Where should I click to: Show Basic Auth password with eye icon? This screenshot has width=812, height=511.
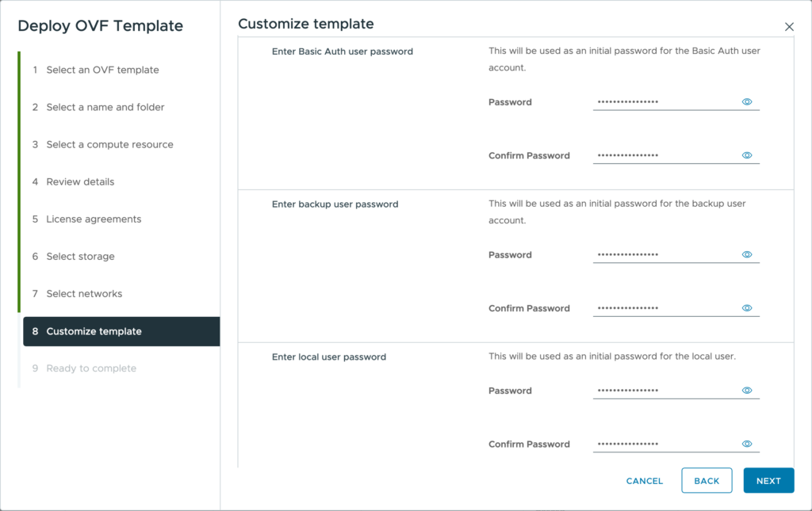pos(746,102)
